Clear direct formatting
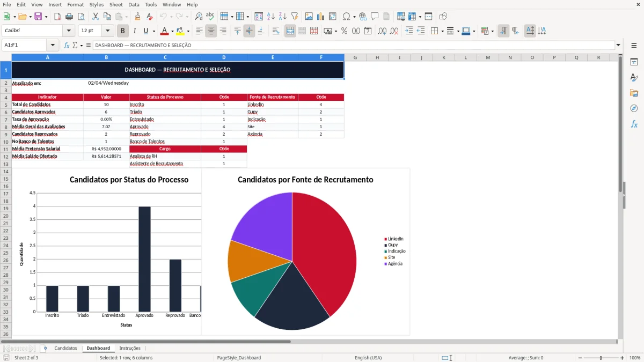The height and width of the screenshot is (362, 644). (149, 17)
